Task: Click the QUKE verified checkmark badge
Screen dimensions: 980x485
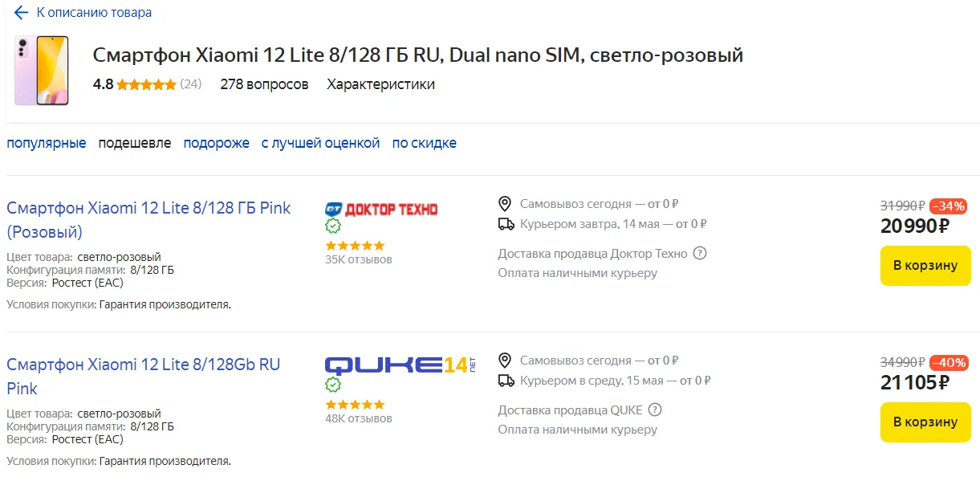Action: [x=333, y=385]
